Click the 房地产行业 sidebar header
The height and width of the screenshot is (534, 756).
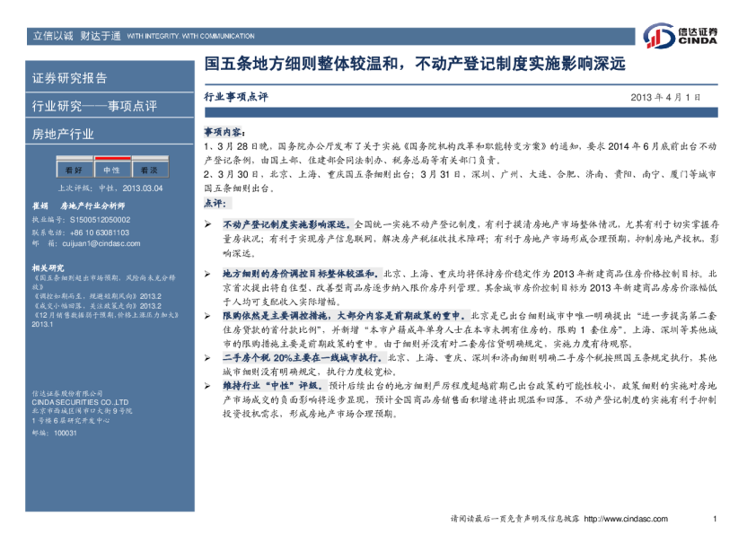coord(63,135)
